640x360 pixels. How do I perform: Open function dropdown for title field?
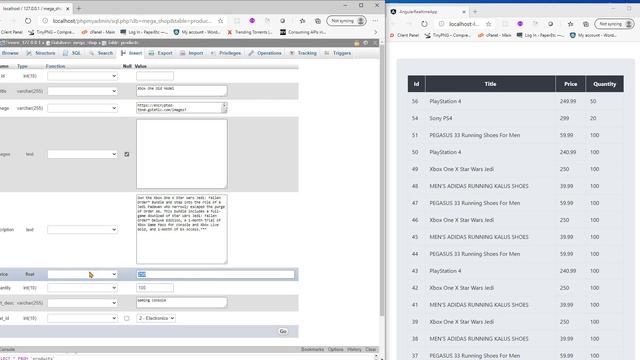(x=82, y=91)
